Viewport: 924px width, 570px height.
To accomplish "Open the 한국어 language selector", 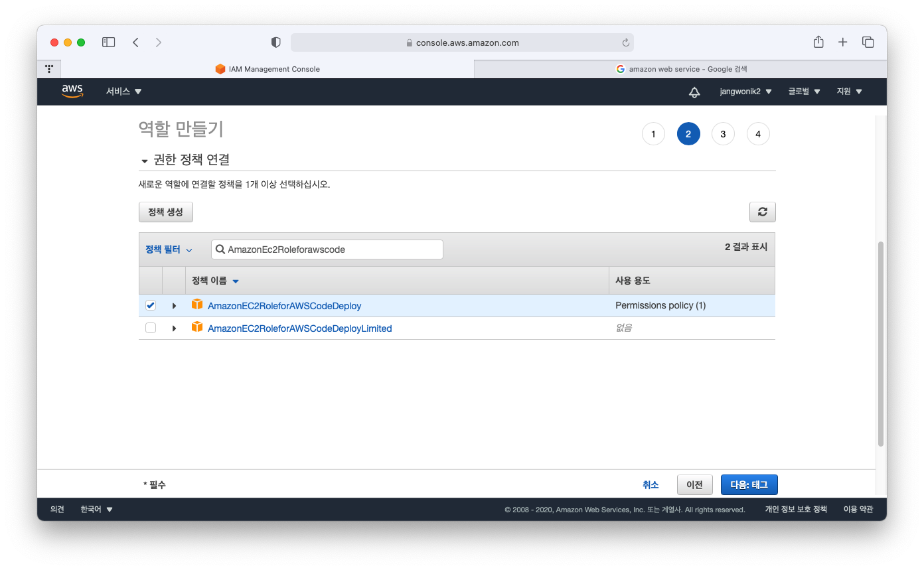I will click(97, 510).
